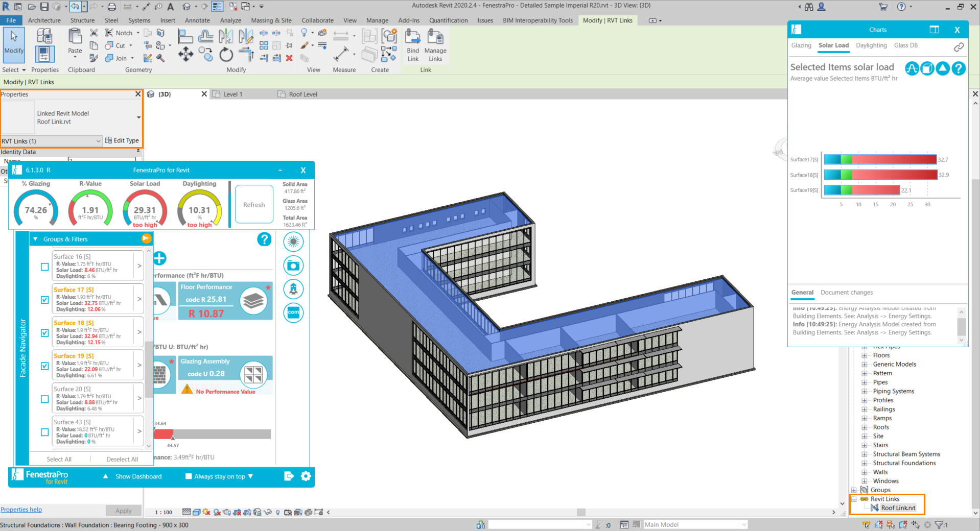Check the Surface 16 [S] checkbox
This screenshot has height=531, width=980.
pos(45,267)
